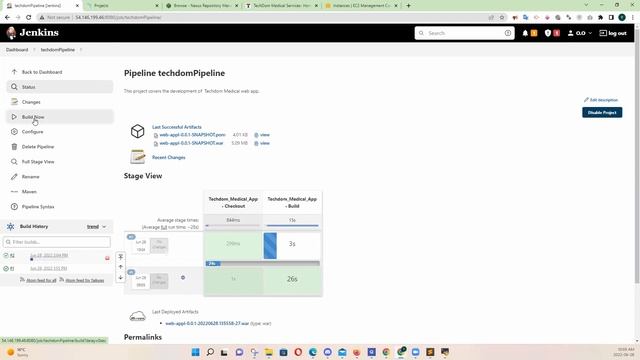Open the techdomPipeline breadcrumb
640x360 pixels.
pos(58,50)
